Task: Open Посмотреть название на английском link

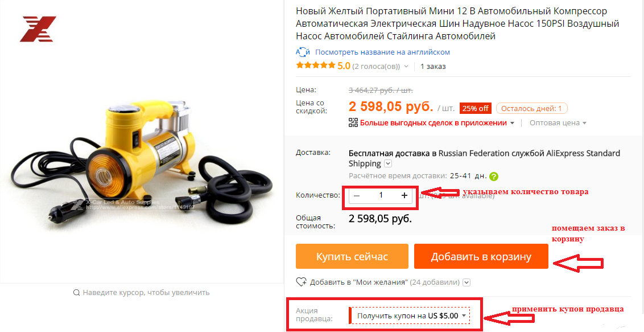Action: (382, 52)
